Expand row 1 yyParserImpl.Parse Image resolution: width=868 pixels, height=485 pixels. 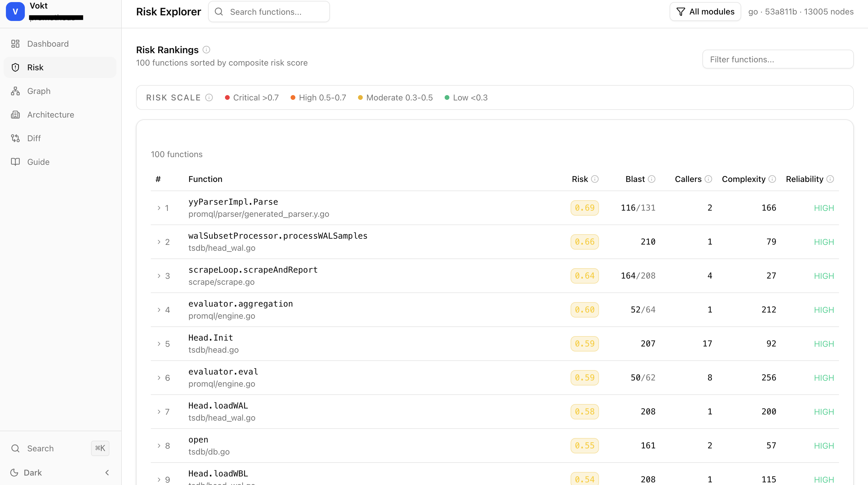tap(159, 208)
